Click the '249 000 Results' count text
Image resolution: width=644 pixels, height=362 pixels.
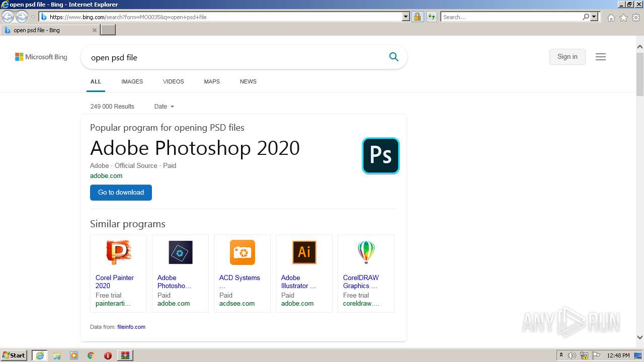tap(112, 107)
